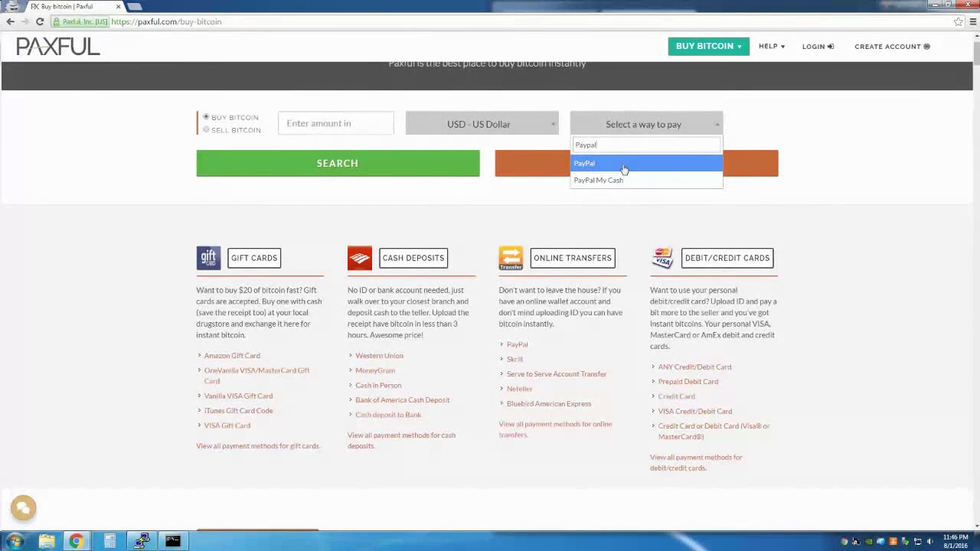Click the Enter amount field
The width and height of the screenshot is (980, 551).
coord(336,123)
